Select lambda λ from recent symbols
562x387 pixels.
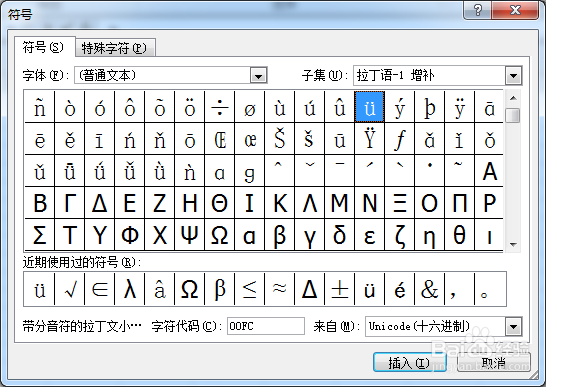(130, 289)
